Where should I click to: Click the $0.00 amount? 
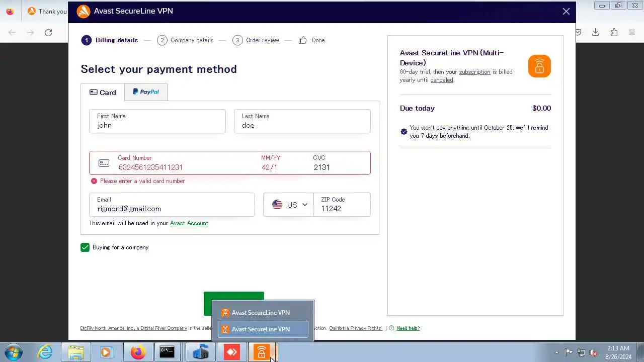[x=541, y=108]
